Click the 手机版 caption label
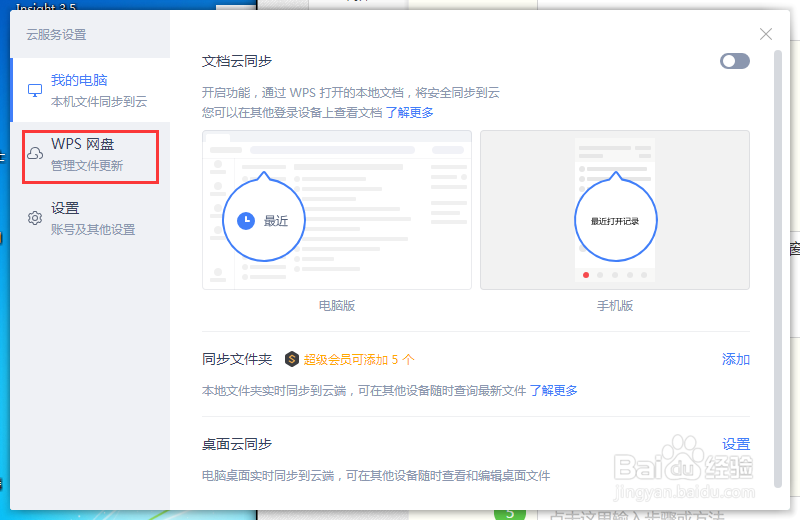Image resolution: width=800 pixels, height=520 pixels. pos(615,306)
